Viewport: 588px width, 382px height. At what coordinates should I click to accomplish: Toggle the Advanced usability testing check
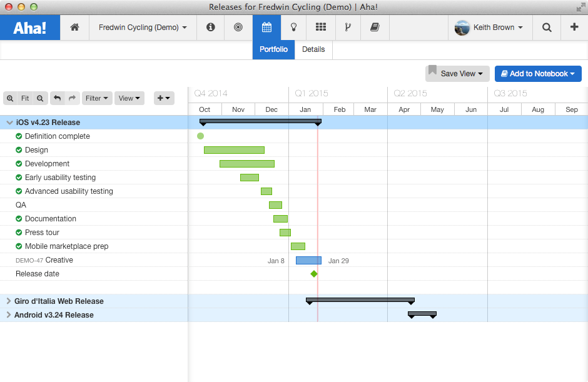point(19,191)
